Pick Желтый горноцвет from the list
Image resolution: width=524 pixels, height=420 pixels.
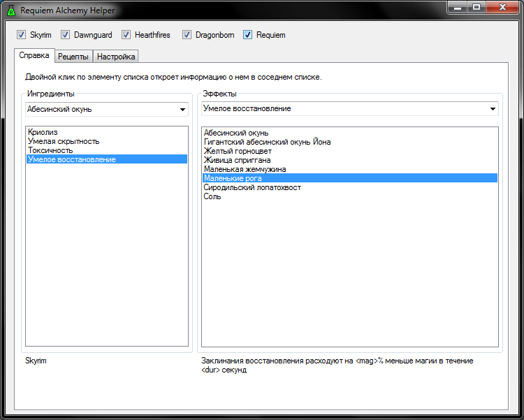point(238,151)
